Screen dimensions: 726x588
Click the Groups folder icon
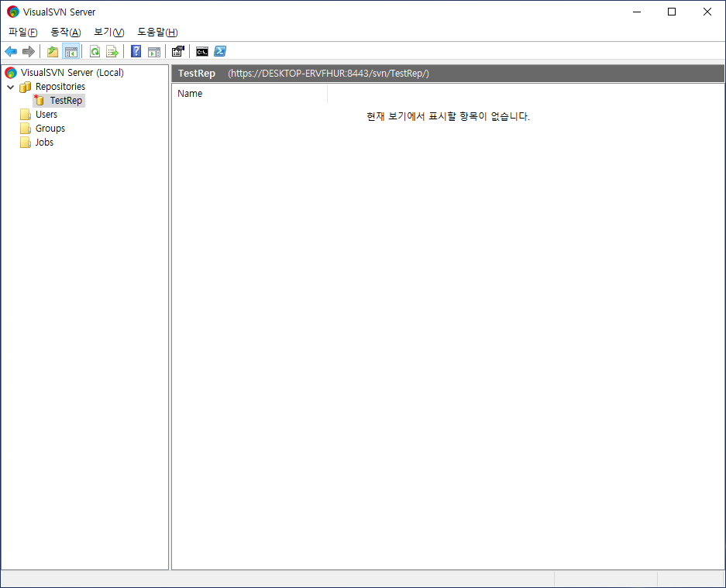click(26, 129)
